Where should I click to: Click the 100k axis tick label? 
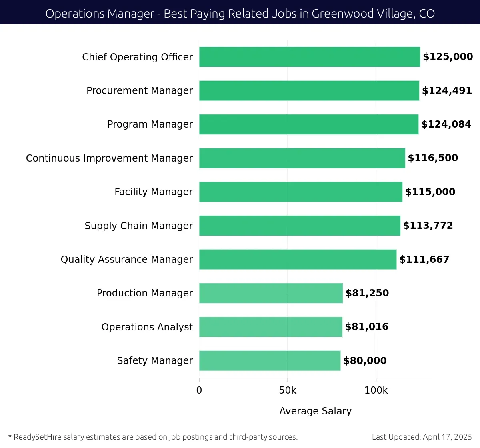click(x=376, y=390)
